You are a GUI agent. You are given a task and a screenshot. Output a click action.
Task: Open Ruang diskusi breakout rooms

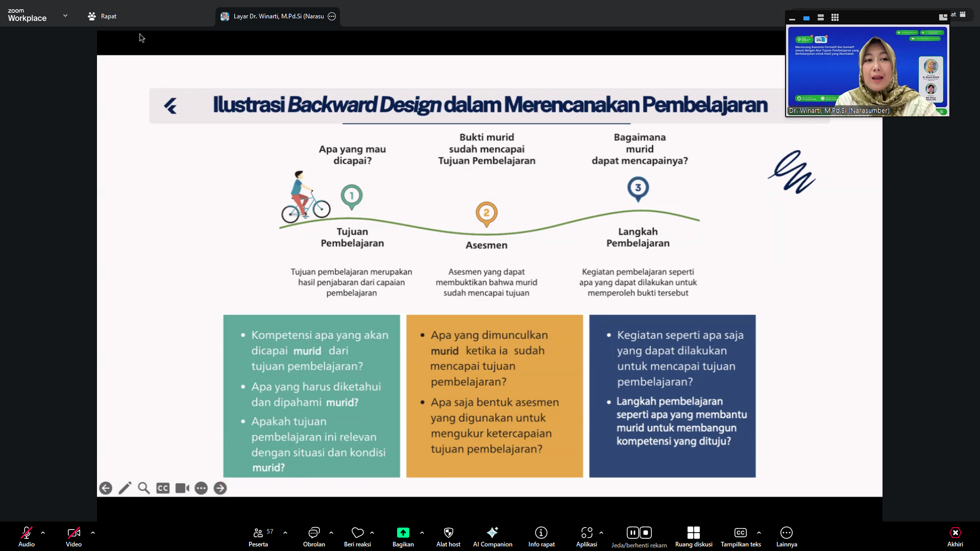(694, 536)
